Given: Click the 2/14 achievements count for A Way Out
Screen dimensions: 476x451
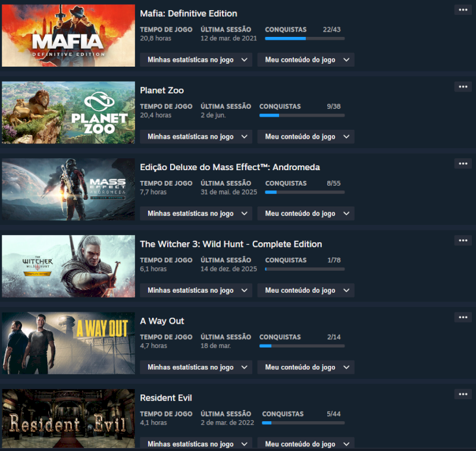Looking at the screenshot, I should coord(334,337).
